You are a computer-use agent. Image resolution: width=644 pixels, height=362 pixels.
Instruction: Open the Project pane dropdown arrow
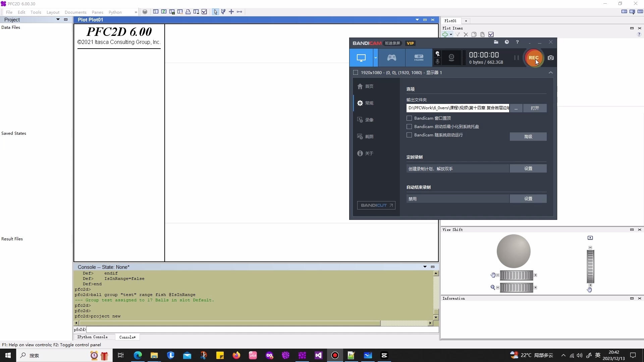pyautogui.click(x=58, y=19)
